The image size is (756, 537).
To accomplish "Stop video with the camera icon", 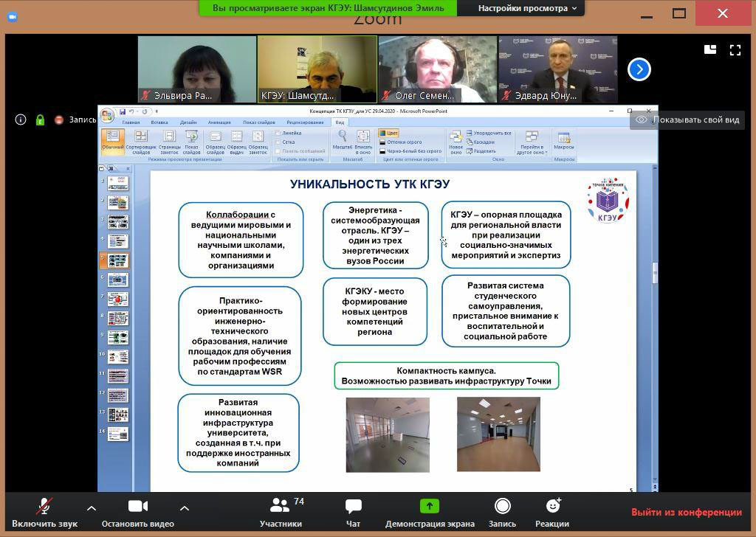I will [x=138, y=506].
